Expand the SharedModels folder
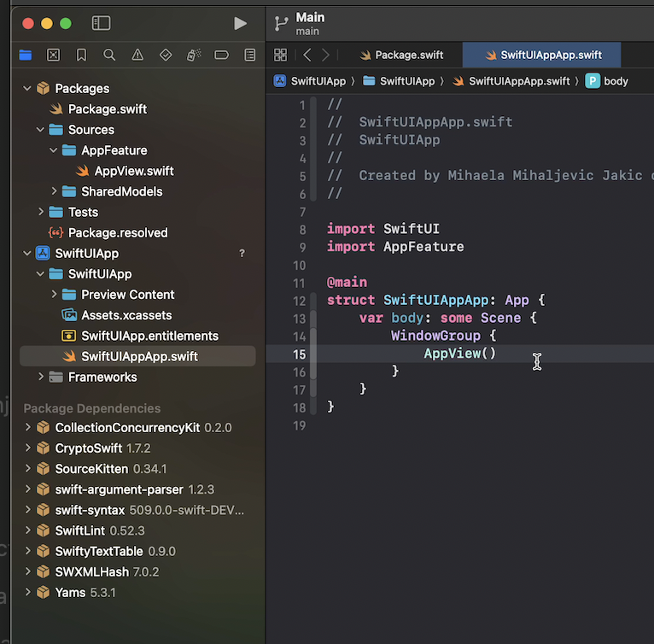Image resolution: width=654 pixels, height=644 pixels. coord(55,191)
